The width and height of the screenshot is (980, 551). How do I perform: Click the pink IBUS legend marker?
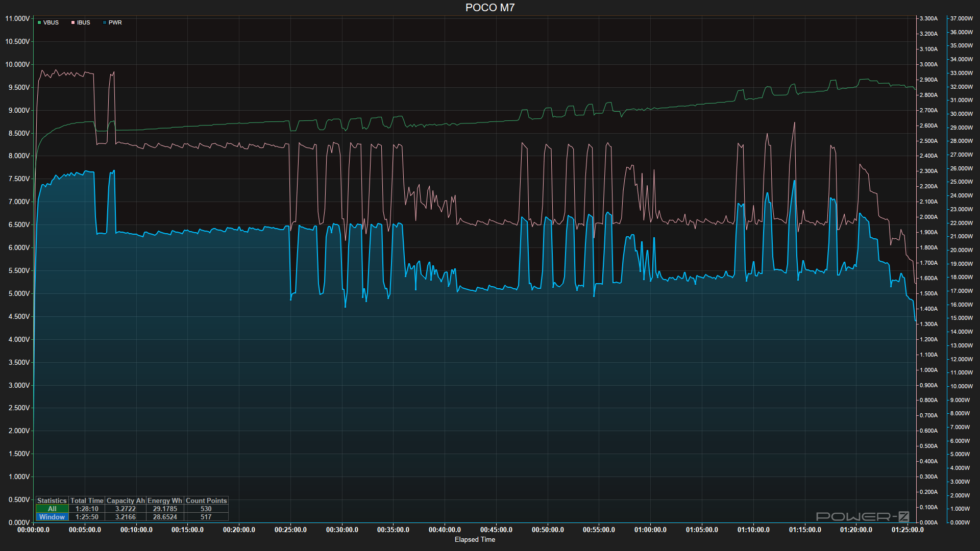pyautogui.click(x=73, y=22)
